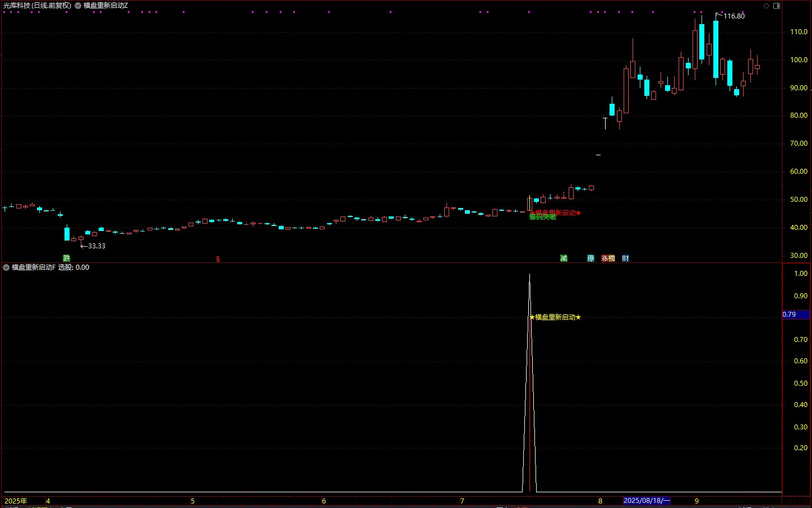Click the blue 财 info badge
This screenshot has height=508, width=812.
tap(625, 258)
